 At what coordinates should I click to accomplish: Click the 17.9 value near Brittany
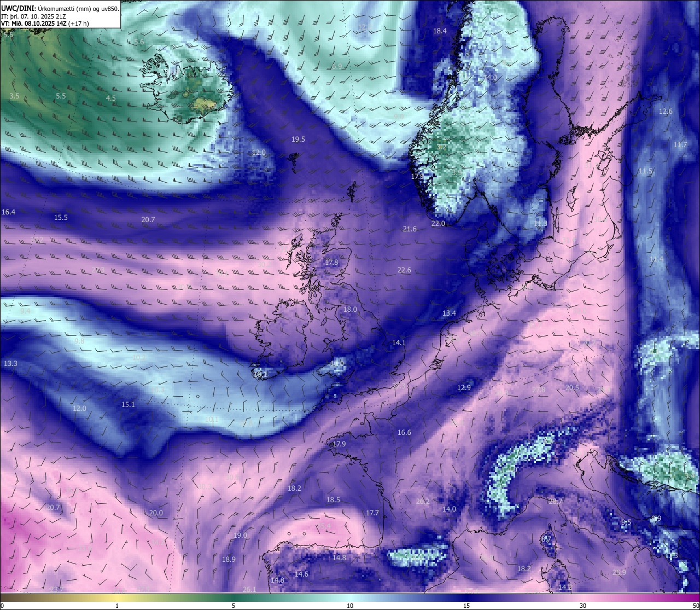point(339,444)
